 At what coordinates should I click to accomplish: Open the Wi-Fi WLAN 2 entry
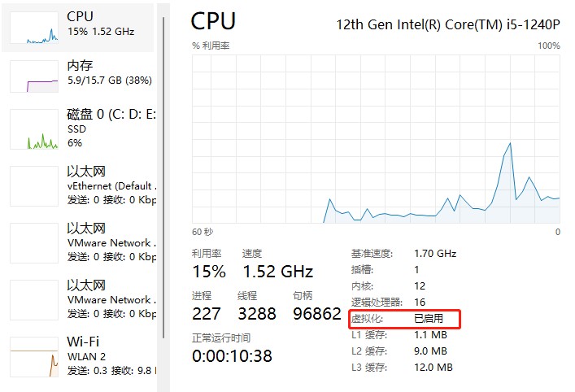tap(78, 356)
